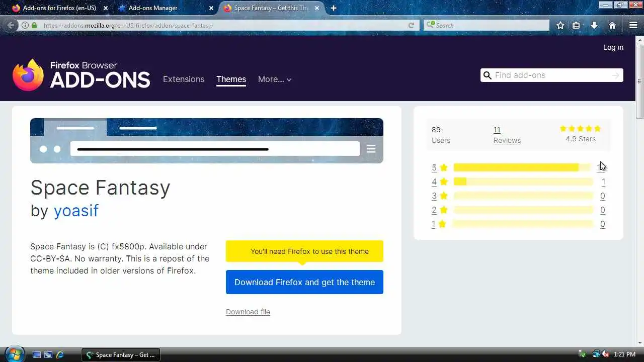Click Download Firefox and get the theme
The width and height of the screenshot is (644, 362).
[x=304, y=282]
